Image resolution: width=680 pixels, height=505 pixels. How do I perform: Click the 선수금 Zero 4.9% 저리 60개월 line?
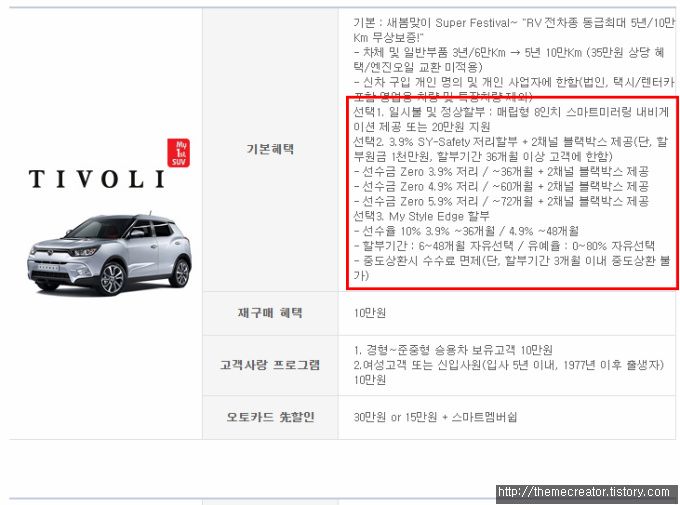pos(501,187)
